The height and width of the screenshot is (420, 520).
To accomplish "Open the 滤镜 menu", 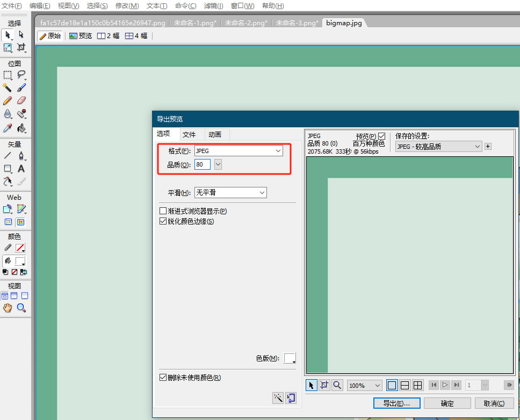I will (x=213, y=6).
